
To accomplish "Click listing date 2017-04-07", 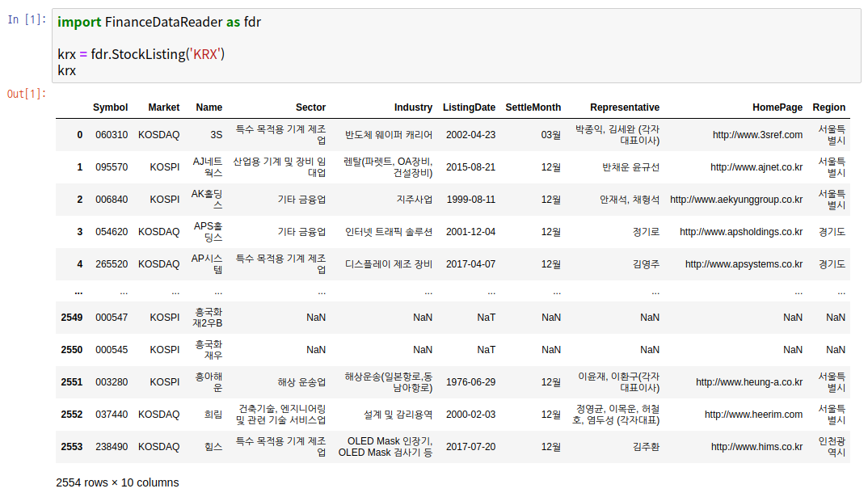I will (470, 264).
